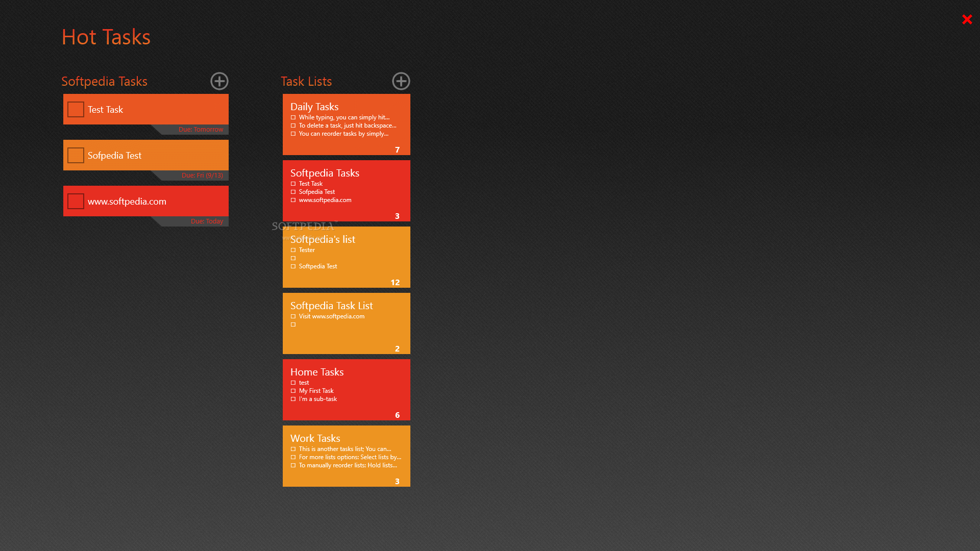980x551 pixels.
Task: Click the task count 2 on Softpedia Task List
Action: point(397,349)
